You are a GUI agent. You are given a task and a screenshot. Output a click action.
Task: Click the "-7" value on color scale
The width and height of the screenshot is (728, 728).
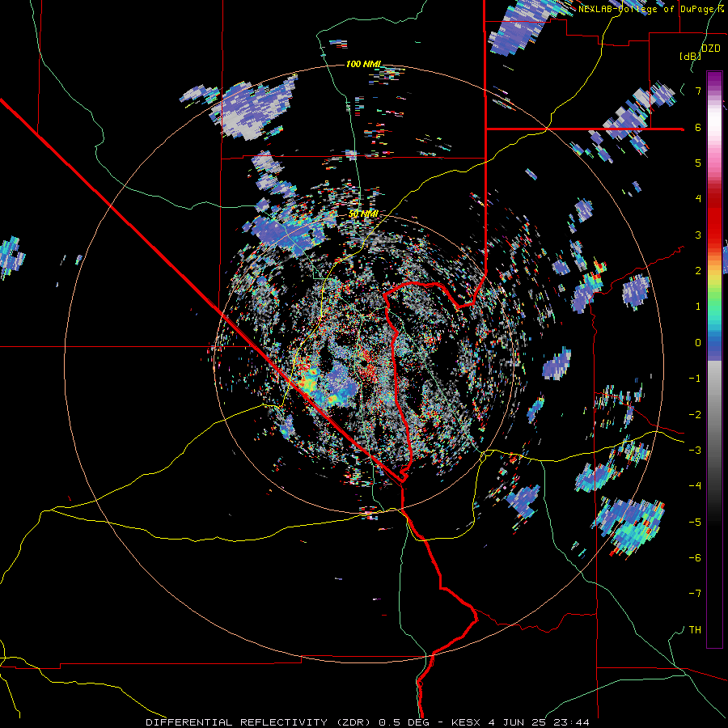pyautogui.click(x=695, y=594)
